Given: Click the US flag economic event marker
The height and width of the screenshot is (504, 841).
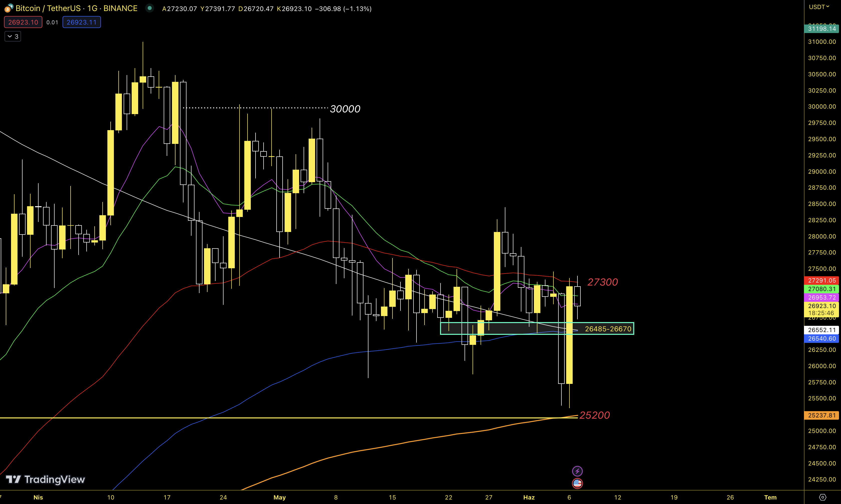Looking at the screenshot, I should coord(577,483).
